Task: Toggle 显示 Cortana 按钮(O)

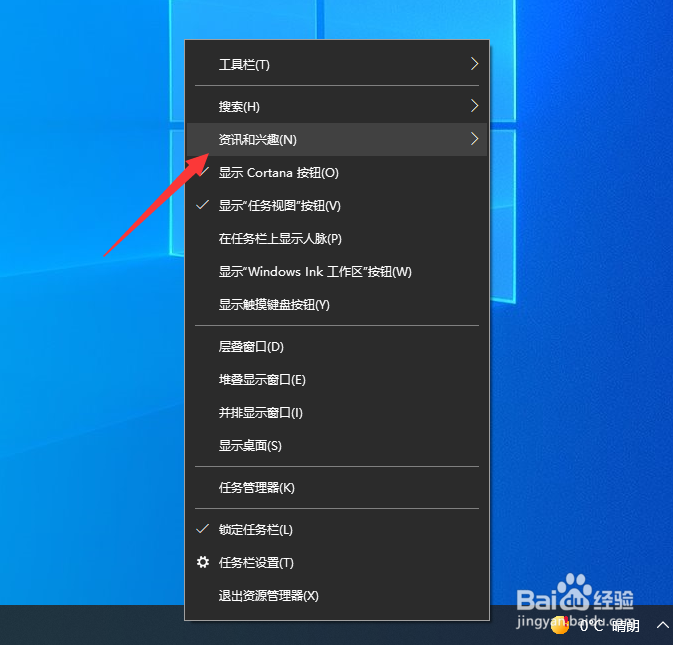Action: click(336, 173)
